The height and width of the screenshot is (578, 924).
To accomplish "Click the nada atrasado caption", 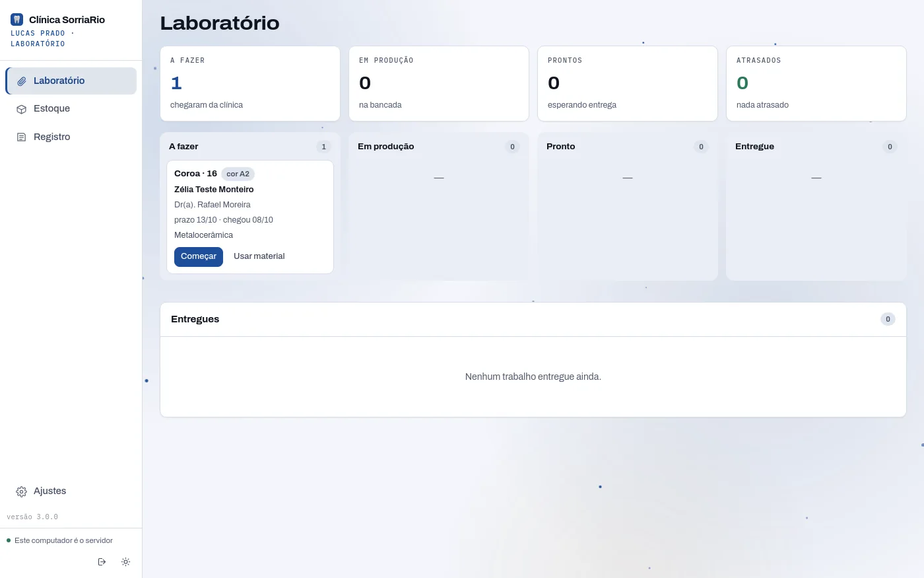I will [x=762, y=105].
